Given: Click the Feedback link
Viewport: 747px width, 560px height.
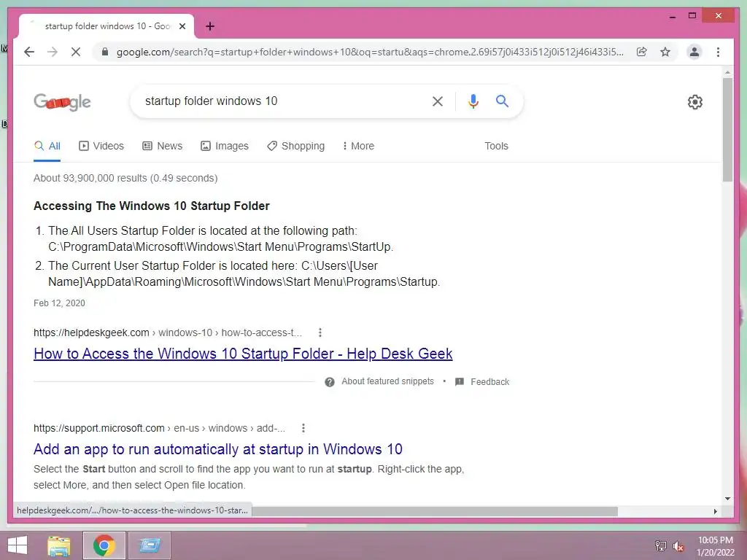Looking at the screenshot, I should 489,382.
